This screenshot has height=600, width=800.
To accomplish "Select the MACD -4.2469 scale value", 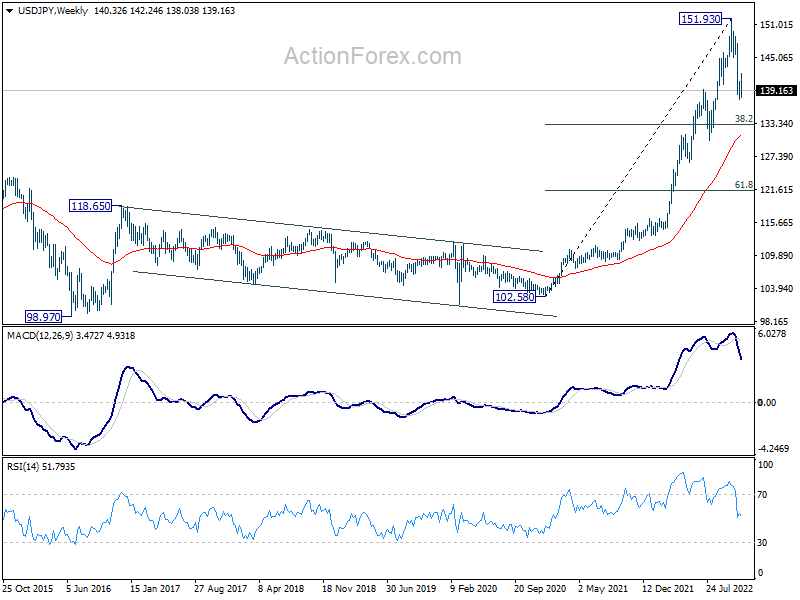I will click(x=773, y=449).
